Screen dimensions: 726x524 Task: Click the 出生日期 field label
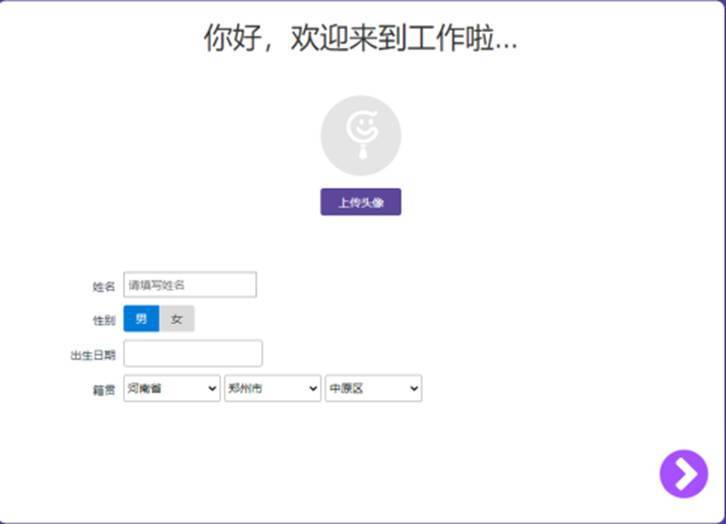point(93,355)
